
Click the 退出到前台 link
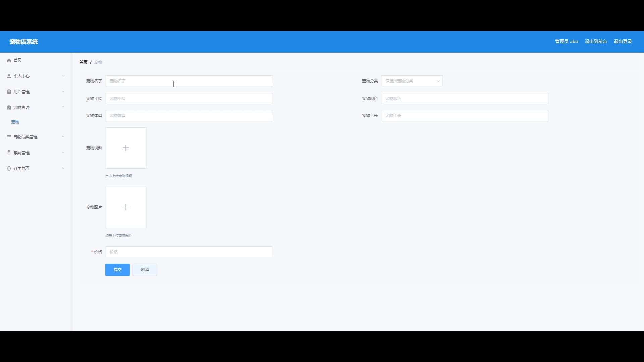(596, 42)
